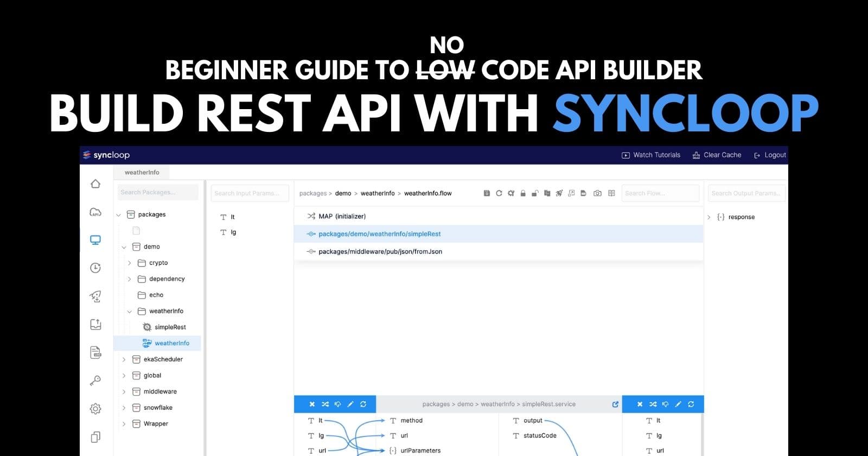Collapse the demo package tree node
This screenshot has width=868, height=456.
124,247
